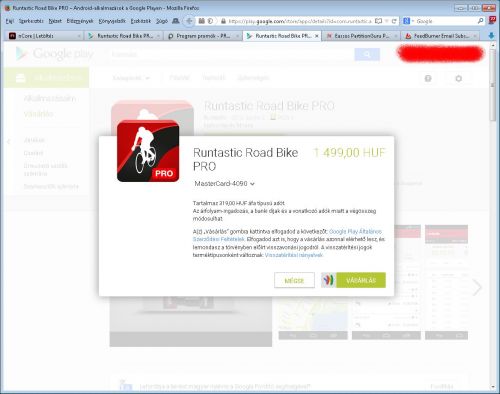
Task: Open the Előzmények menu
Action: coord(80,21)
